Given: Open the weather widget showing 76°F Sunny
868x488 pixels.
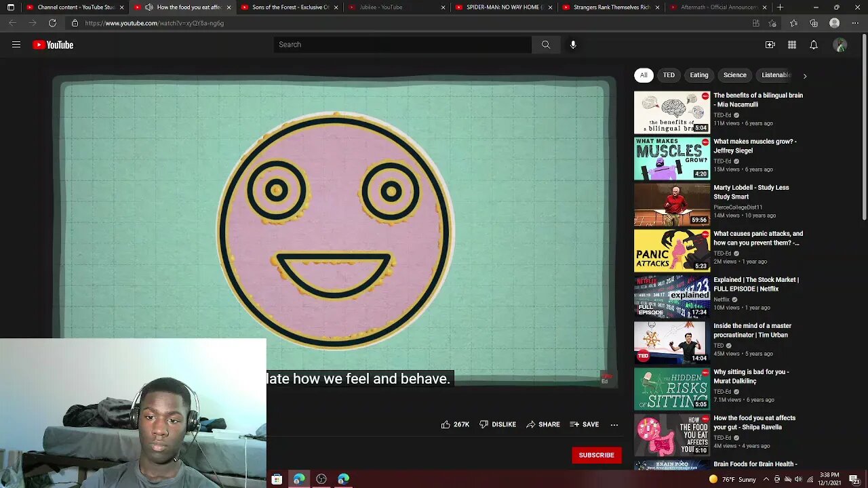Looking at the screenshot, I should 731,479.
